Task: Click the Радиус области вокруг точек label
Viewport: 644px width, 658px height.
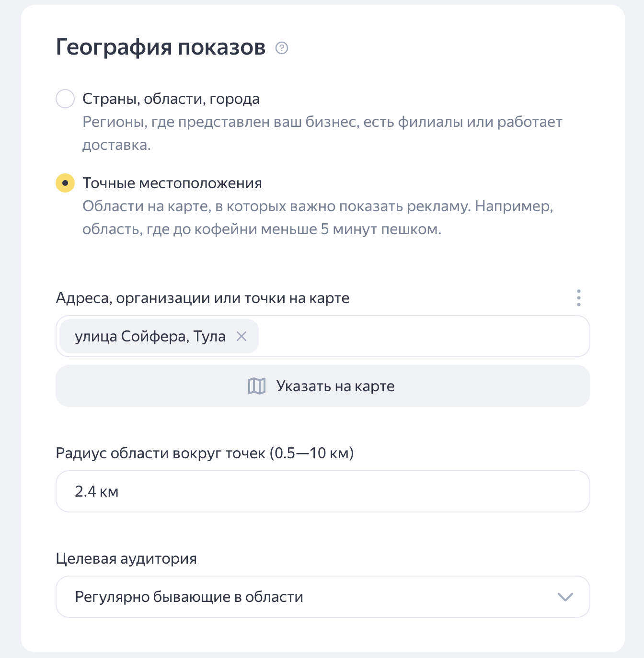Action: pos(205,453)
